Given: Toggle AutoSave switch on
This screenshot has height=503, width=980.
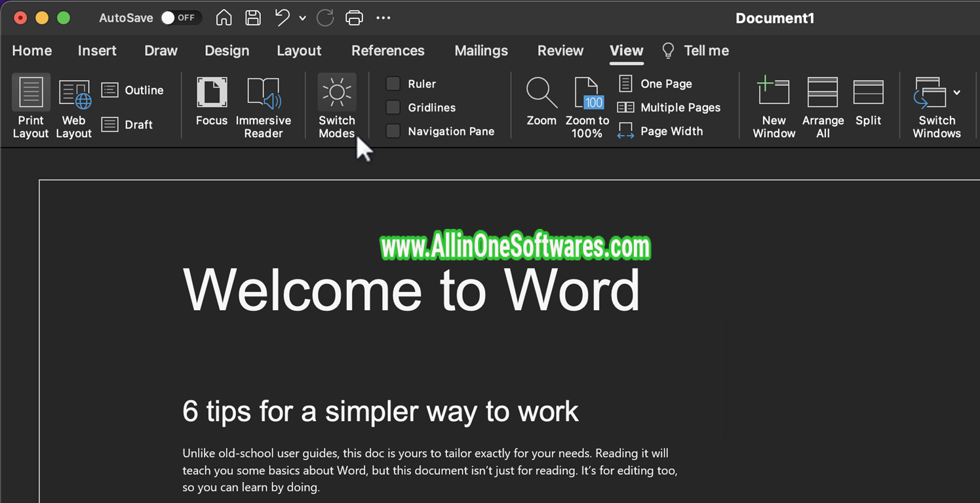Looking at the screenshot, I should (180, 18).
